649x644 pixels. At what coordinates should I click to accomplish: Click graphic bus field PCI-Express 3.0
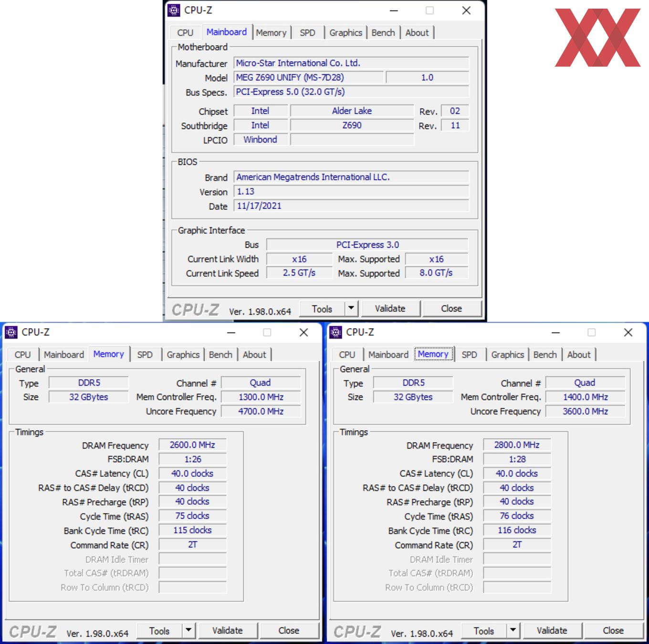(367, 245)
